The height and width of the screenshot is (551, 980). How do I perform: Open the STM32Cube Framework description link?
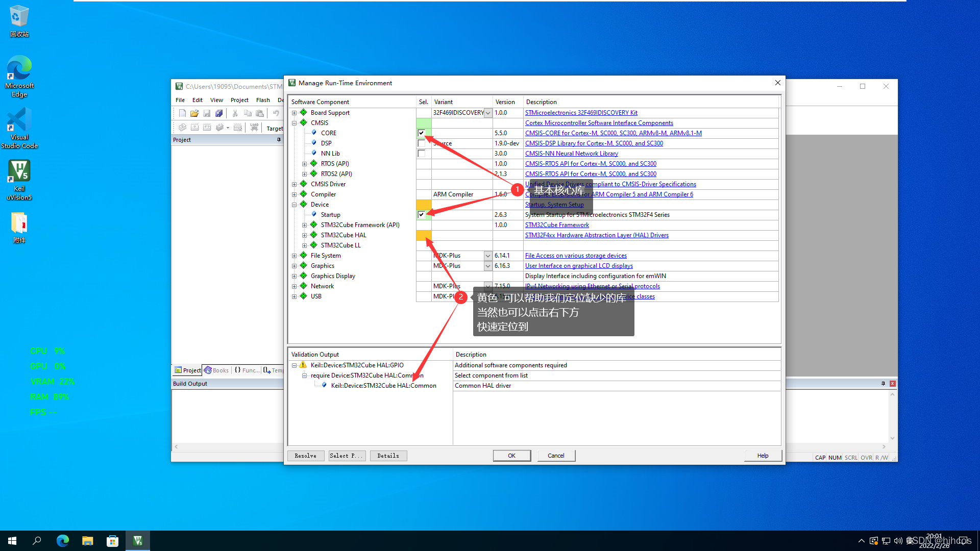[557, 225]
